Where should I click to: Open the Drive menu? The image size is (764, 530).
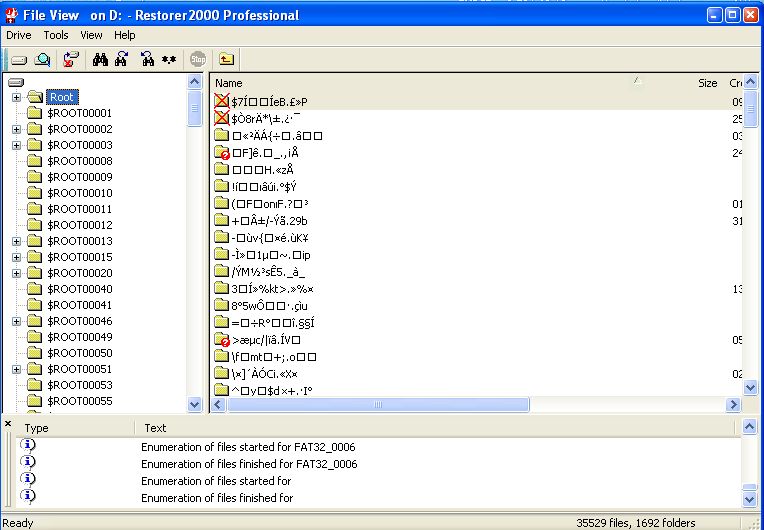point(19,35)
